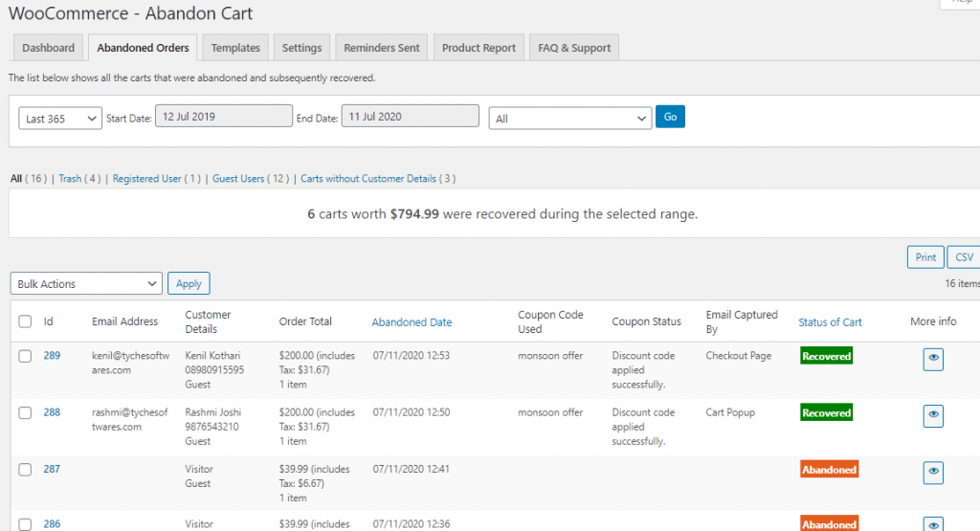Filter by the Trash link
This screenshot has width=980, height=531.
(70, 179)
